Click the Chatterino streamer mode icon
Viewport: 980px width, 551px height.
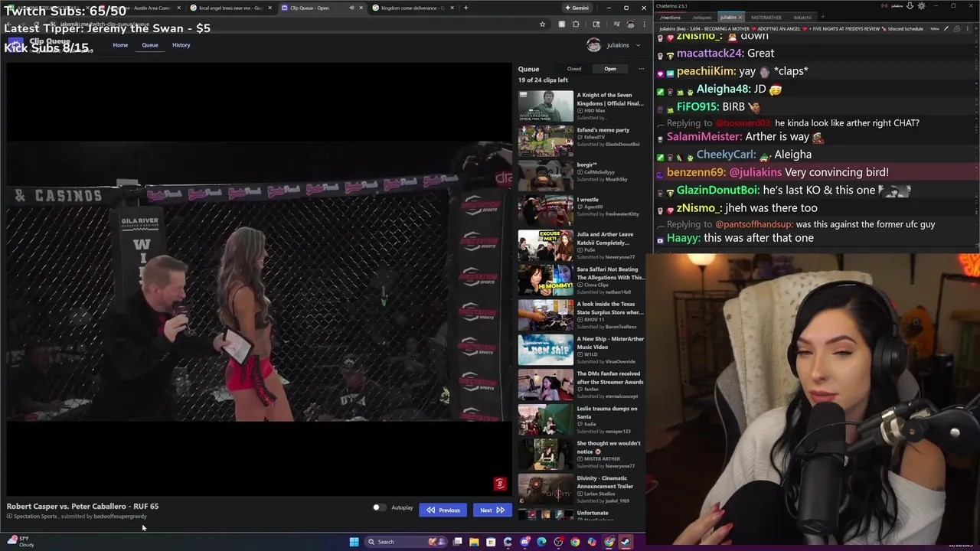click(884, 5)
